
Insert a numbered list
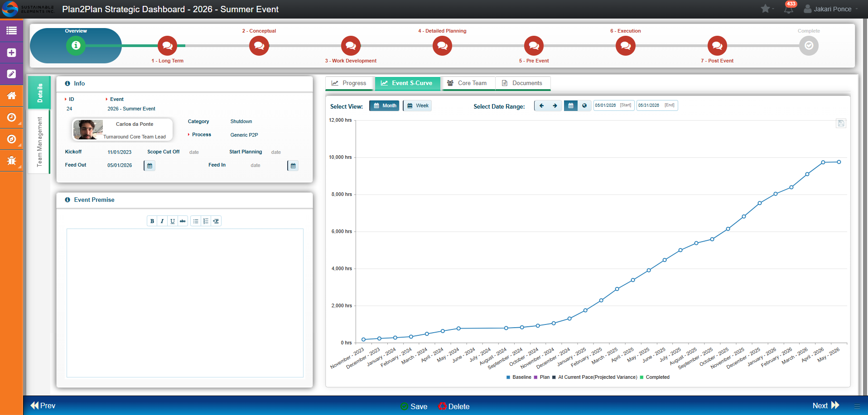(206, 221)
